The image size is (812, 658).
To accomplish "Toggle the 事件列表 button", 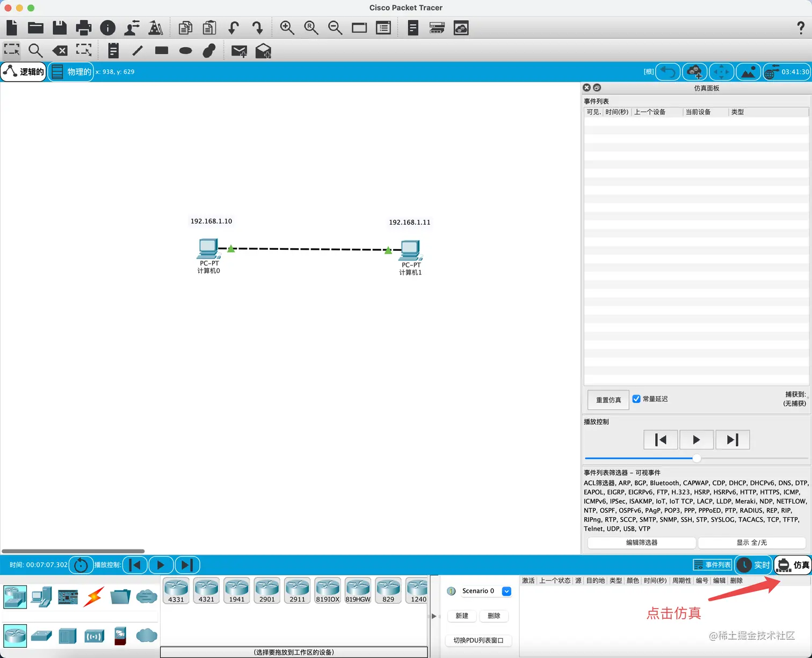I will click(x=713, y=565).
